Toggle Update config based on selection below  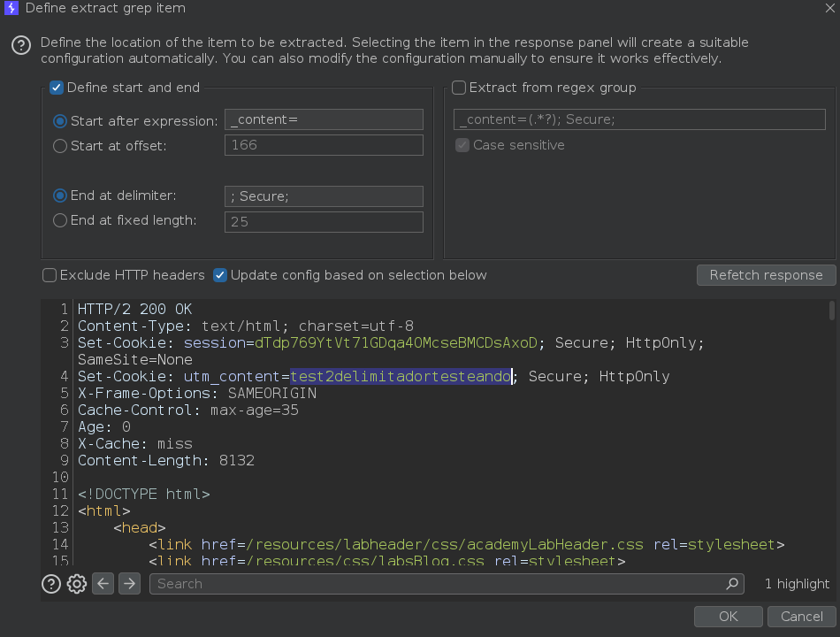pos(220,275)
